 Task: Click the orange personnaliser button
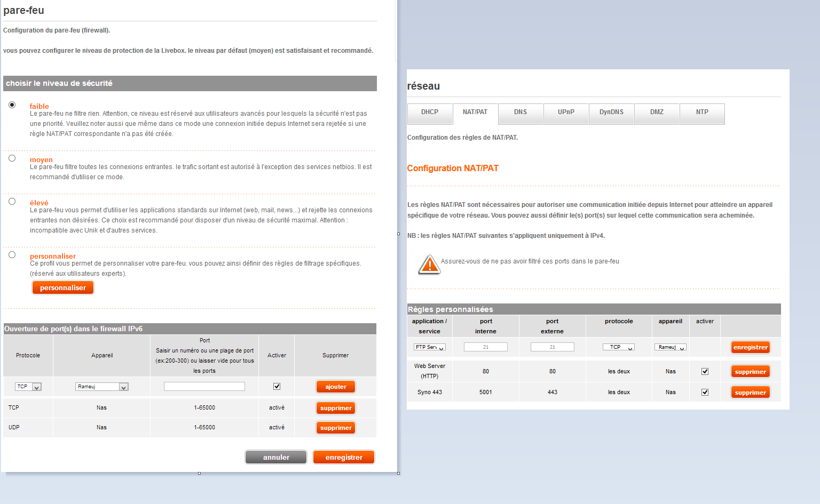point(63,287)
